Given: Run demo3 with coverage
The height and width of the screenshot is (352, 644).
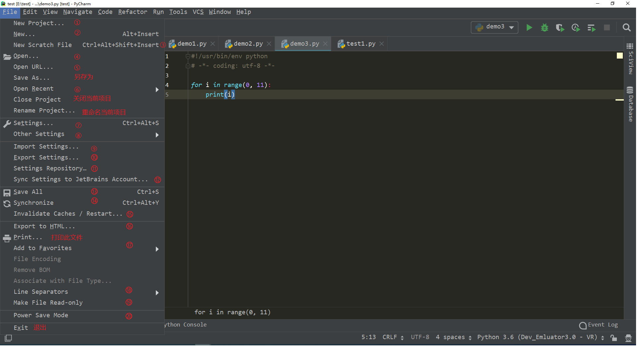Looking at the screenshot, I should point(560,27).
